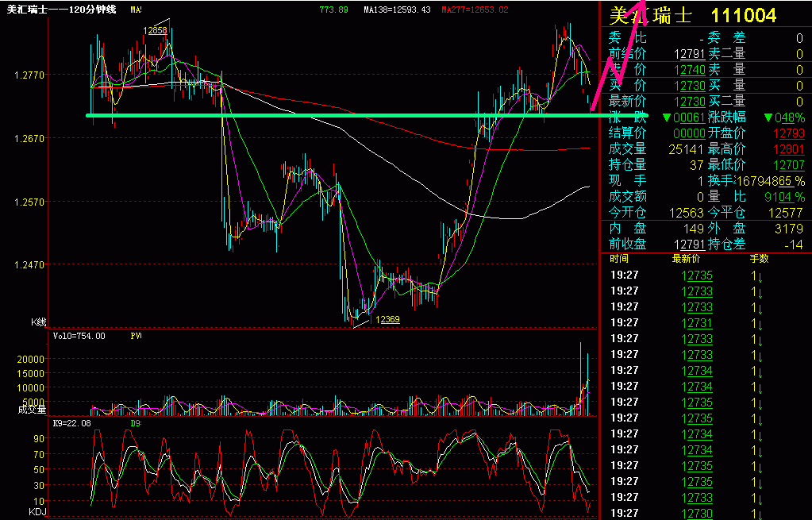Click the 卖二量 label in quote panel
Image resolution: width=812 pixels, height=520 pixels.
pyautogui.click(x=726, y=53)
